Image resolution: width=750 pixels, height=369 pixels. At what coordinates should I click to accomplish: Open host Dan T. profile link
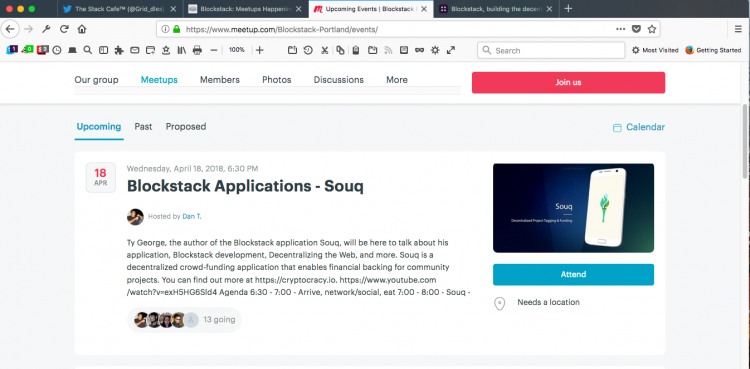coord(192,216)
